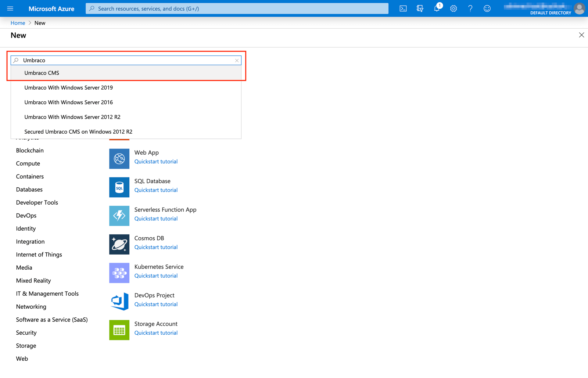Open the Internet of Things category
Image resolution: width=588 pixels, height=378 pixels.
click(x=39, y=255)
